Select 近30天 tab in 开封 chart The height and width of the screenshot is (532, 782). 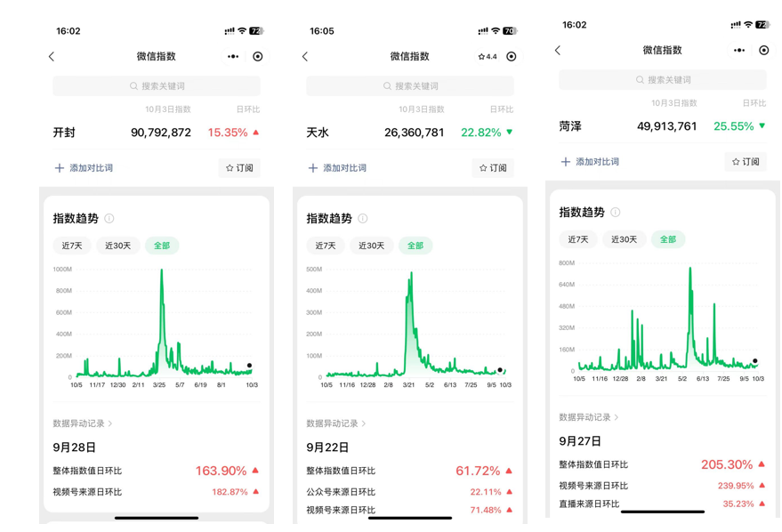[117, 246]
